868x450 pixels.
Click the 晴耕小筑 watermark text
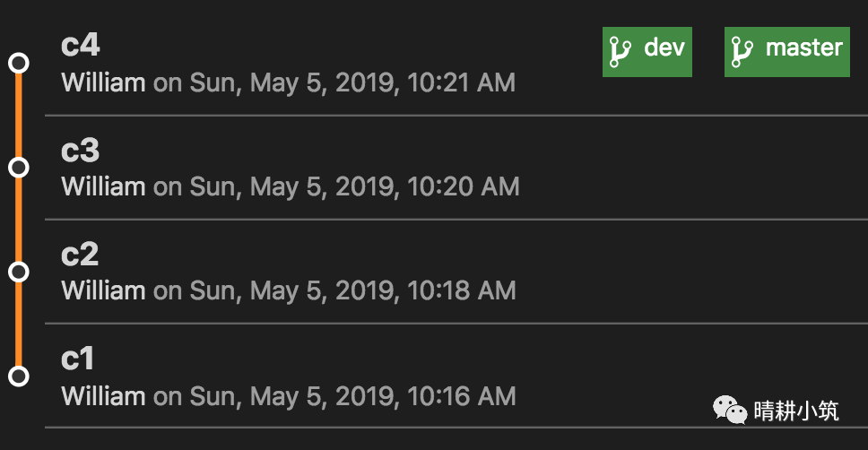[x=796, y=411]
